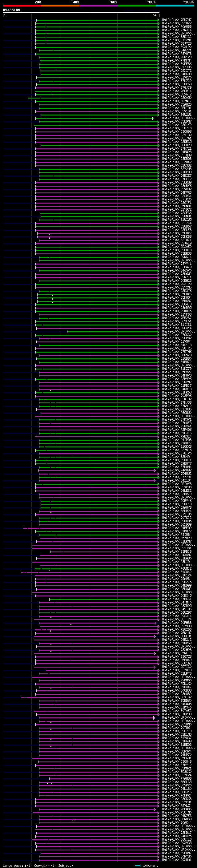Select the UniRef100_P37515 label

[177, 450]
